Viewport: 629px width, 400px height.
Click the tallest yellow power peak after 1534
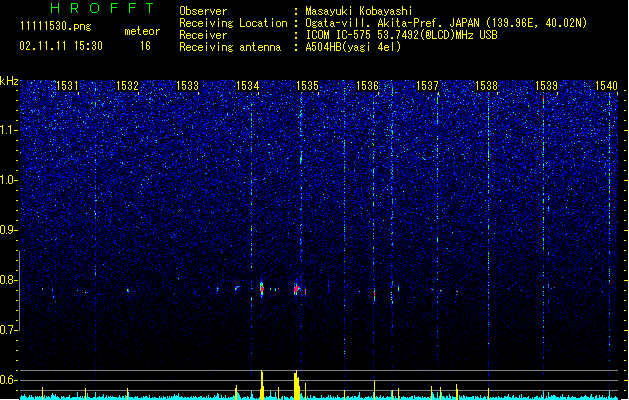262,385
